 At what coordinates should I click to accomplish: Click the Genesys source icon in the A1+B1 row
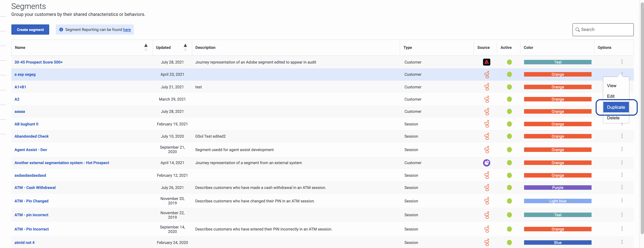(x=486, y=87)
